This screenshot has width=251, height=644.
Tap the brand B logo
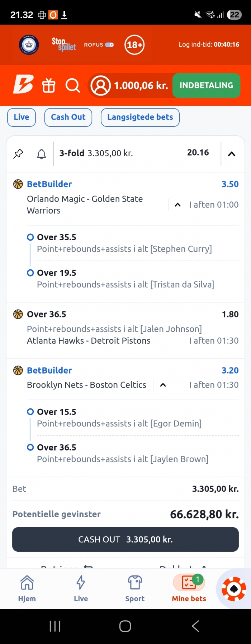click(x=23, y=85)
